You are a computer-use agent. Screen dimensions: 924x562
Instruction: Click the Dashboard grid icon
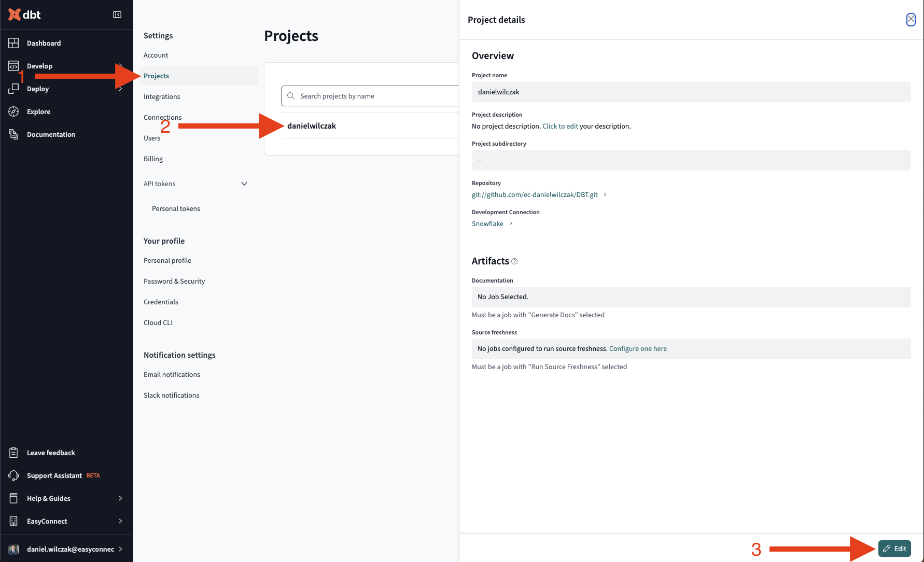pyautogui.click(x=13, y=43)
